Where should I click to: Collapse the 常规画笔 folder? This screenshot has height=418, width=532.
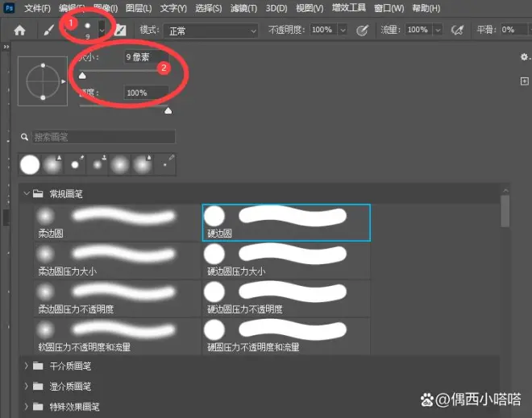click(x=27, y=194)
